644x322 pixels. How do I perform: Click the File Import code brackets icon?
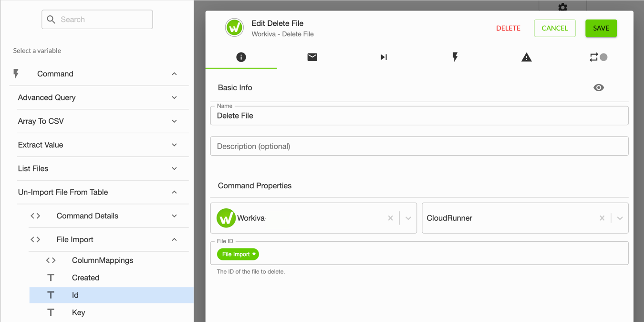[35, 239]
